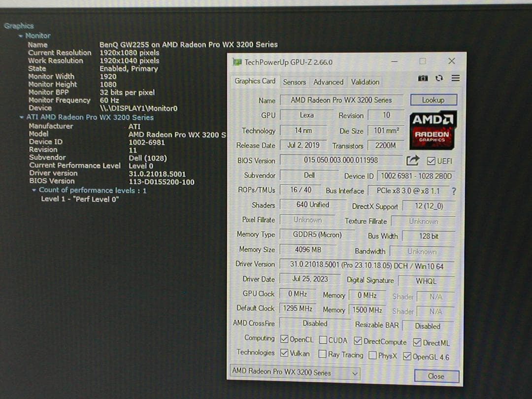Click the Shaders field 640 Unified
Screen dimensions: 532x399
312,204
